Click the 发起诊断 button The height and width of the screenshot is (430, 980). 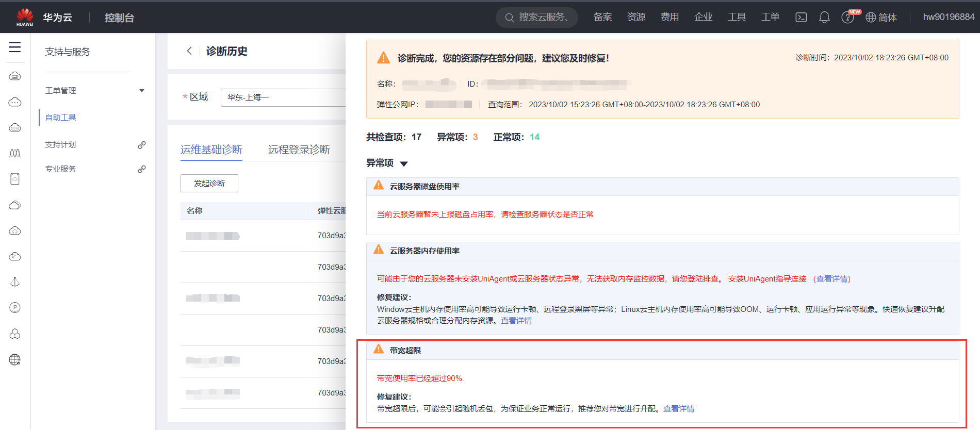[x=209, y=183]
